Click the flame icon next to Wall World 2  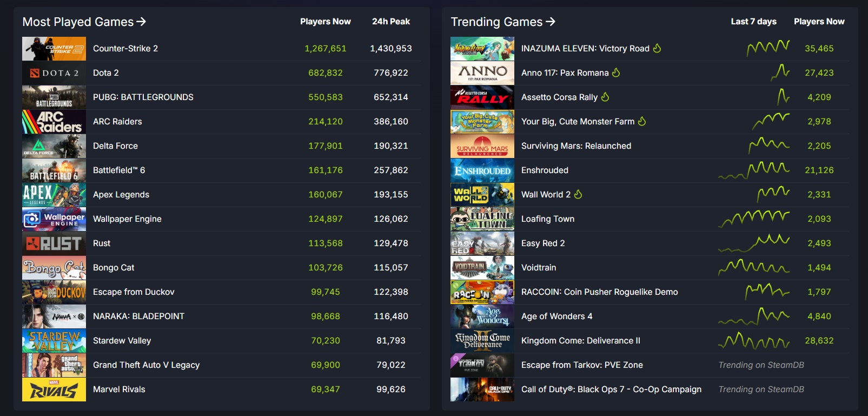[x=578, y=194]
